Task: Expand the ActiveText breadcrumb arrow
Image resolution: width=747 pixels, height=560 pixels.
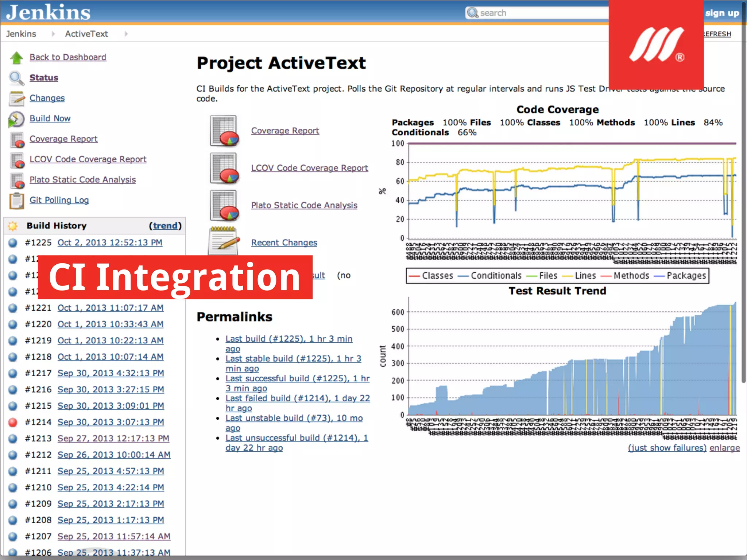Action: 126,34
